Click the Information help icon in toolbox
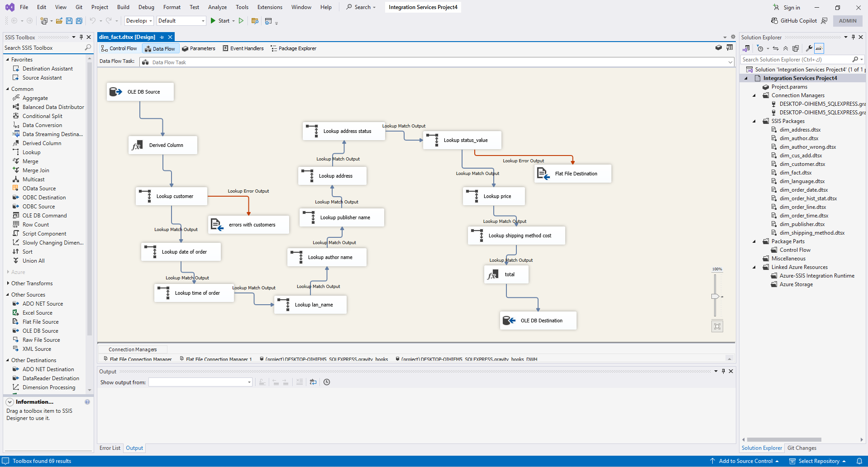This screenshot has height=467, width=868. pyautogui.click(x=87, y=402)
